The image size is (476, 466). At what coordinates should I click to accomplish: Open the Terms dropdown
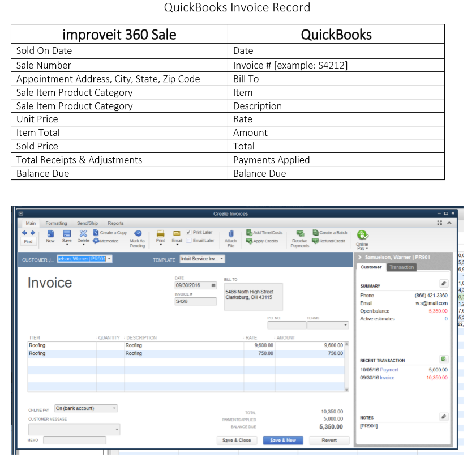346,326
